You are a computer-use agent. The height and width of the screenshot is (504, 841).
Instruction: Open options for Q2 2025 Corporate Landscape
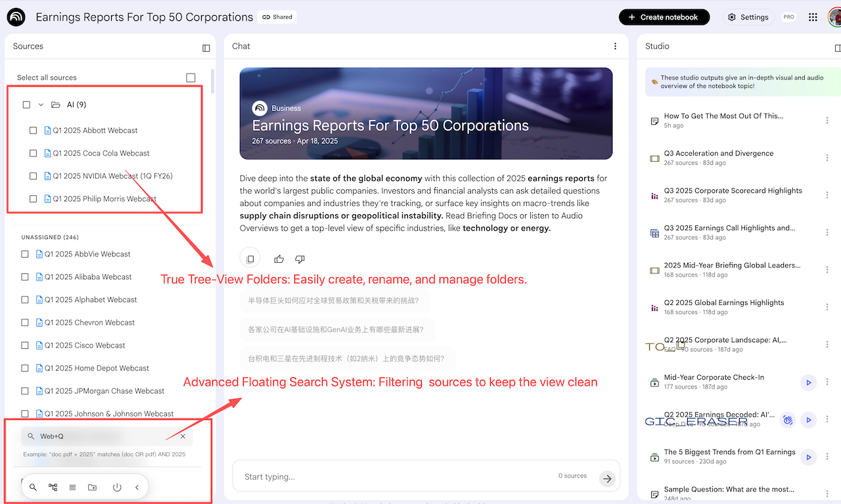[x=827, y=345]
